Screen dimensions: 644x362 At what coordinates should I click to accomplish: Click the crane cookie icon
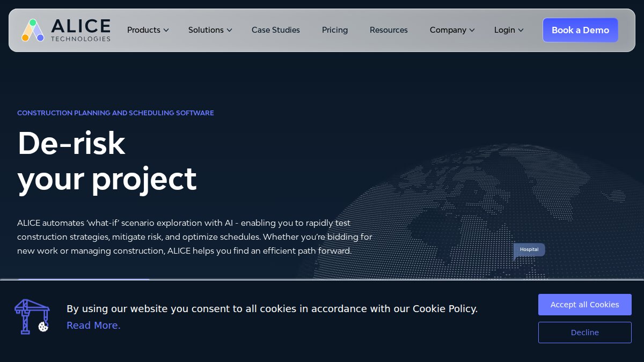point(32,316)
